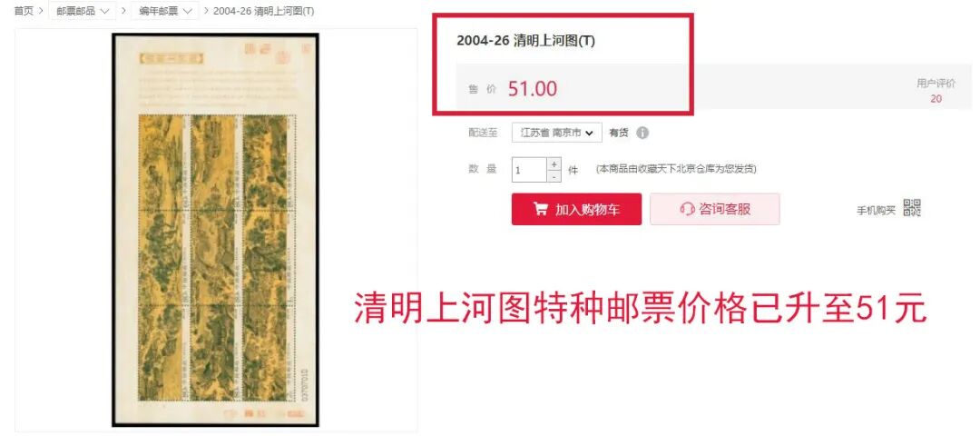Viewport: 980px width, 436px height.
Task: Click the stamp sheet product image
Action: 216,230
